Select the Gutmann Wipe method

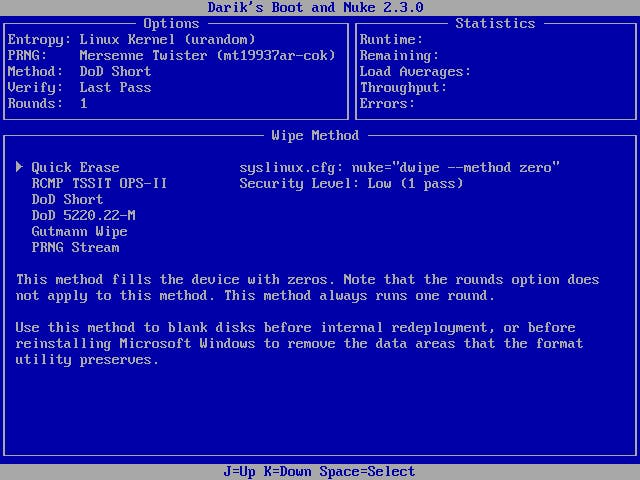79,231
